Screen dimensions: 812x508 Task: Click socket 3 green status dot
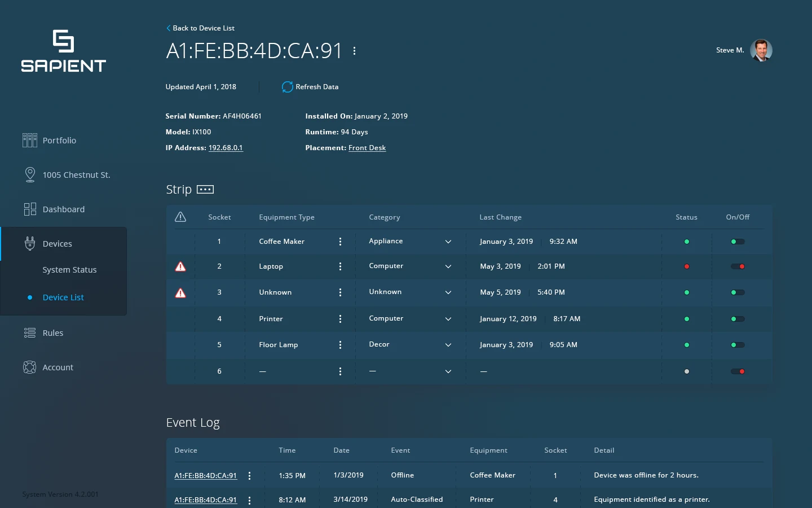687,292
